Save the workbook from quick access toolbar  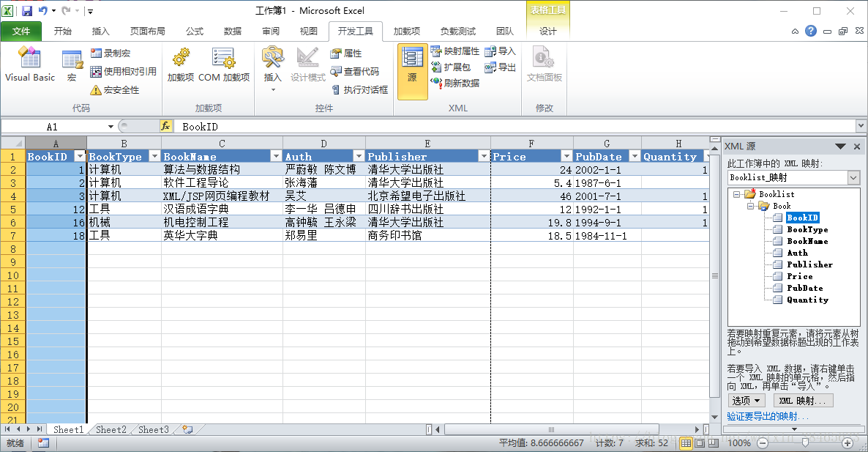26,10
